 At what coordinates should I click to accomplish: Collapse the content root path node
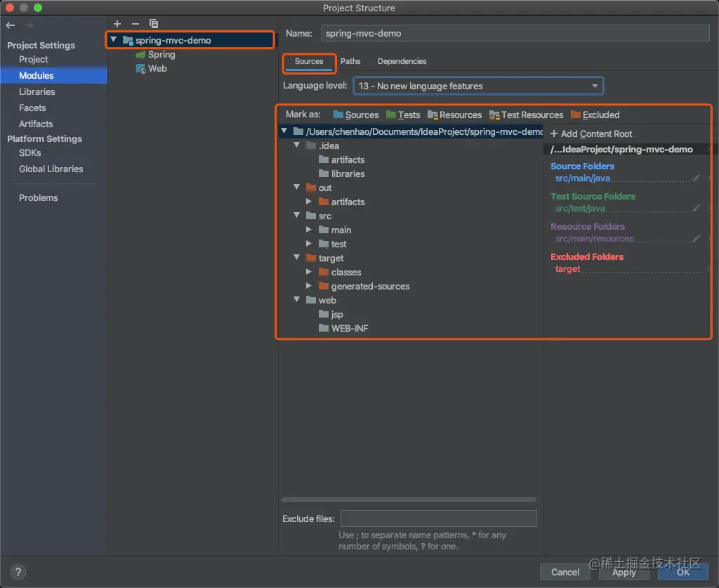[x=284, y=131]
